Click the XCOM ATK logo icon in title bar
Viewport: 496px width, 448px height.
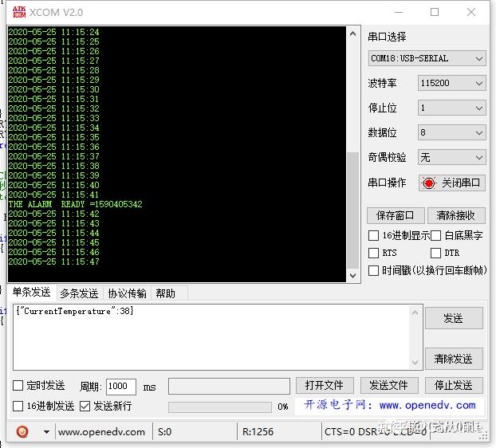pos(19,12)
